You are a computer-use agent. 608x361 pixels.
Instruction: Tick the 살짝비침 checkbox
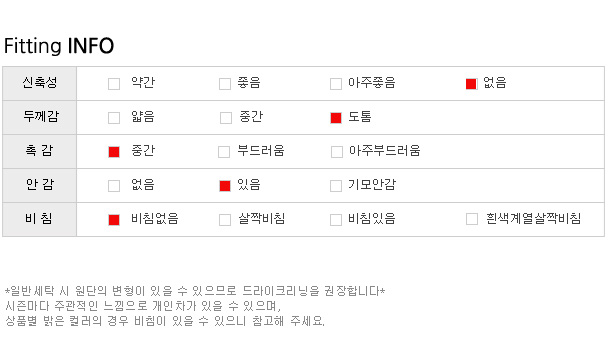click(x=225, y=220)
